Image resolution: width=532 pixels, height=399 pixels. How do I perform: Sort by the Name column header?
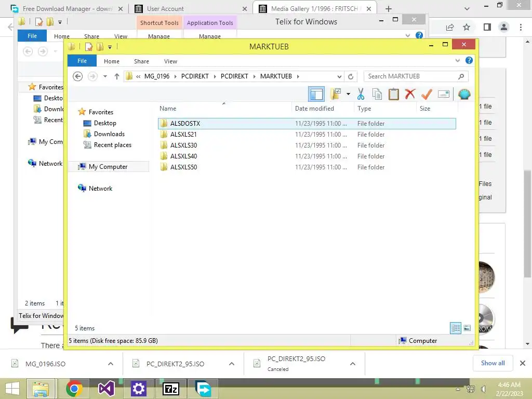224,108
